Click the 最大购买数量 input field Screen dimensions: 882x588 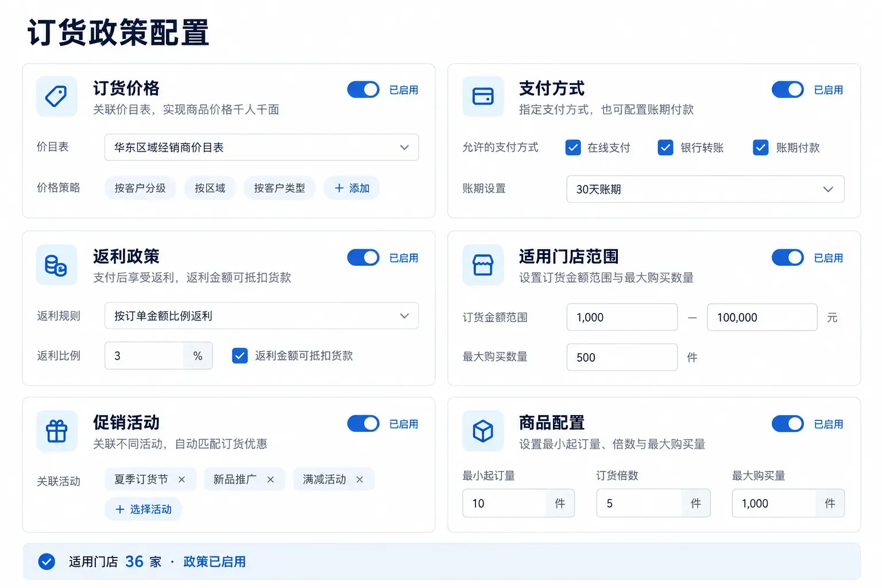point(622,357)
